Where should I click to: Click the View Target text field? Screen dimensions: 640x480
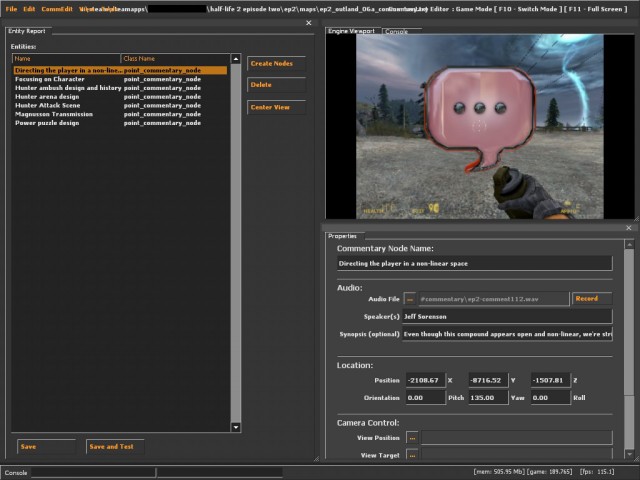coord(517,454)
